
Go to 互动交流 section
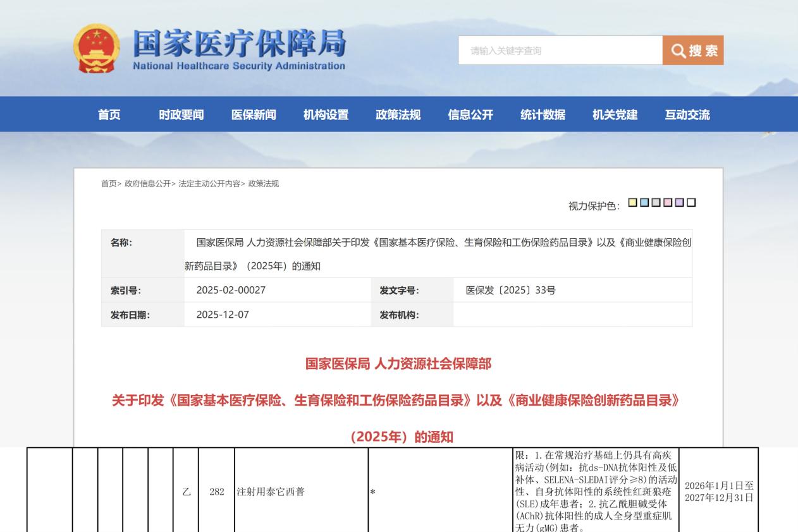click(x=687, y=115)
